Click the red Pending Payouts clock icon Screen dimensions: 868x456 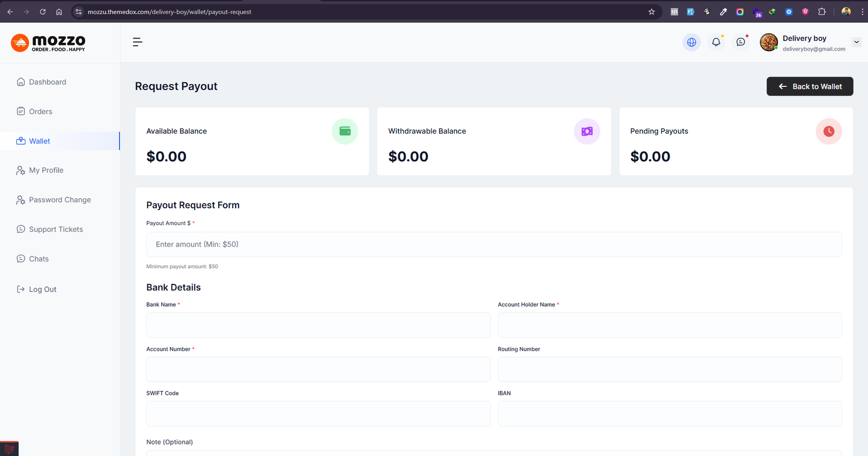click(828, 131)
